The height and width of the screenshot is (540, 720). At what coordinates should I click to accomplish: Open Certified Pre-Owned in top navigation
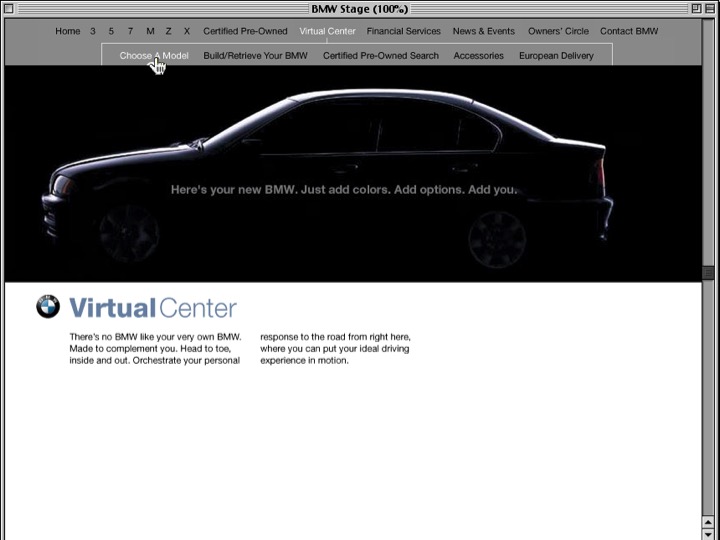pyautogui.click(x=245, y=31)
